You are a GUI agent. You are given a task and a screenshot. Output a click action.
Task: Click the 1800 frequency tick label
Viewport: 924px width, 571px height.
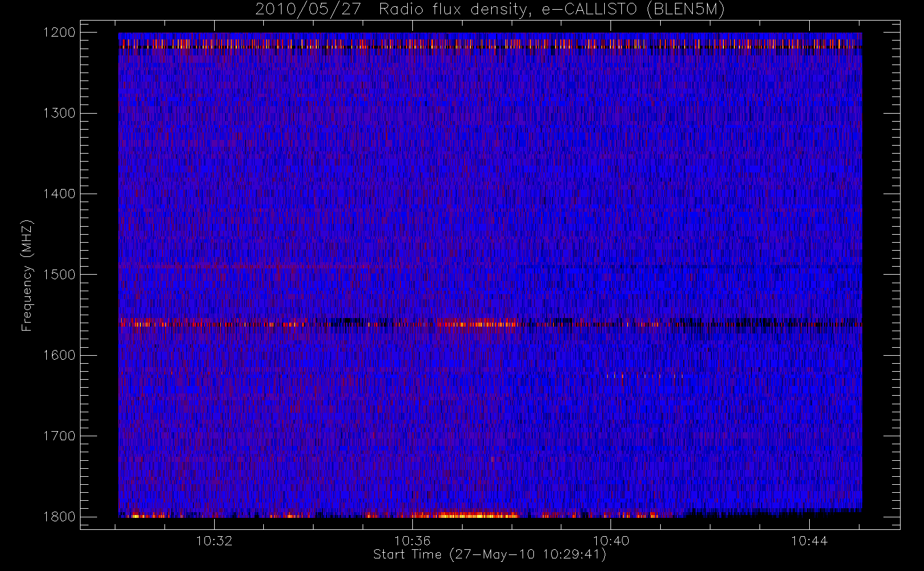point(60,517)
